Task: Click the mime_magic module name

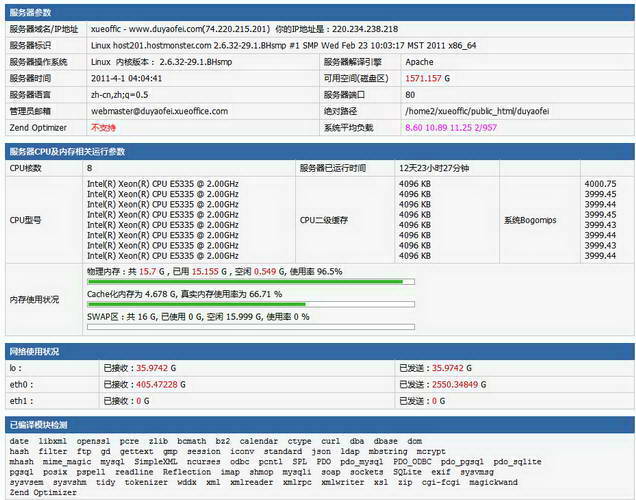Action: pyautogui.click(x=67, y=461)
